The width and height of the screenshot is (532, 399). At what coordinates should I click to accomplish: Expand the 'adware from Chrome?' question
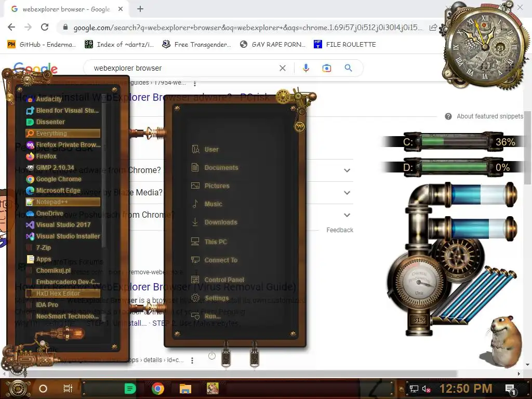pyautogui.click(x=347, y=170)
